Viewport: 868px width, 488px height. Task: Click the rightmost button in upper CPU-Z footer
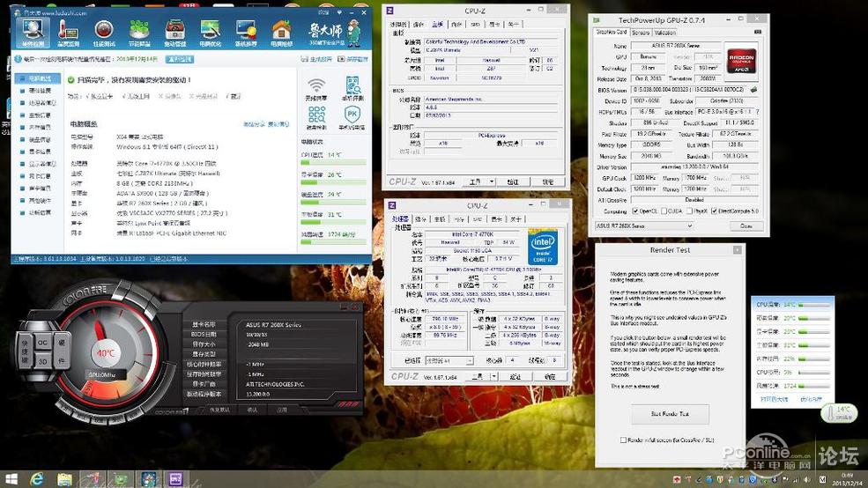[x=547, y=181]
